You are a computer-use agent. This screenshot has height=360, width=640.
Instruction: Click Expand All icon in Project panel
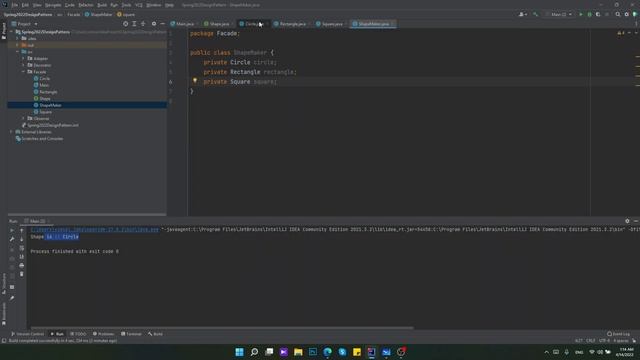tap(134, 24)
